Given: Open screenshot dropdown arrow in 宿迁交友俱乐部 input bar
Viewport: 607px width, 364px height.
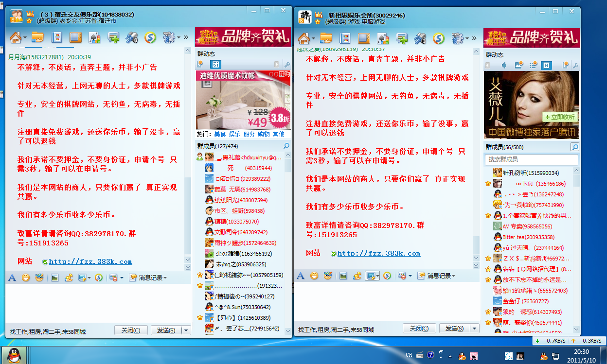Looking at the screenshot, I should coord(89,278).
